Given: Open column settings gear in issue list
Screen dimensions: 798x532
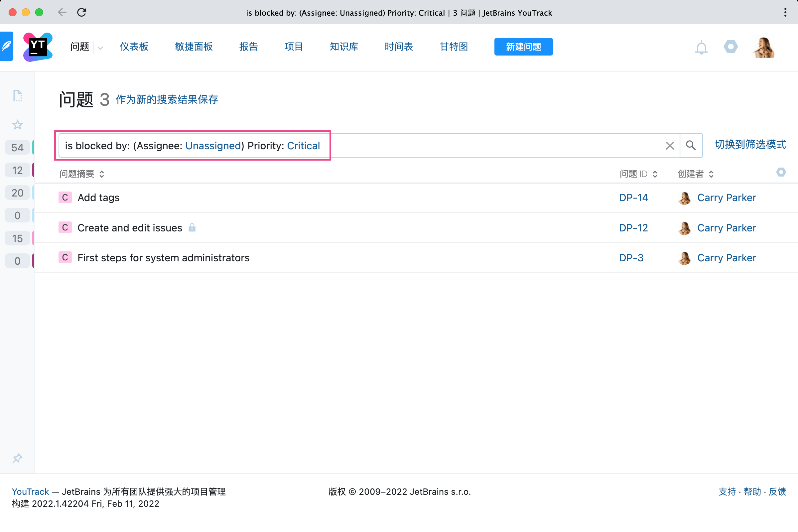Looking at the screenshot, I should point(781,172).
